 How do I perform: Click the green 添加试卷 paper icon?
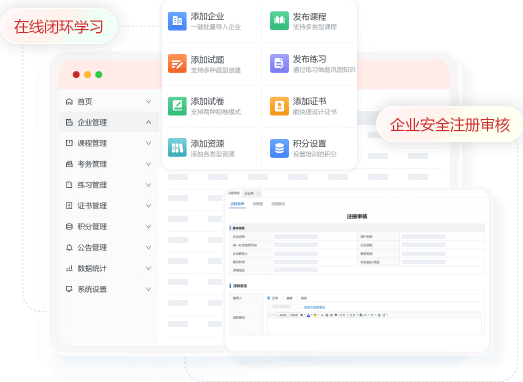[x=177, y=106]
